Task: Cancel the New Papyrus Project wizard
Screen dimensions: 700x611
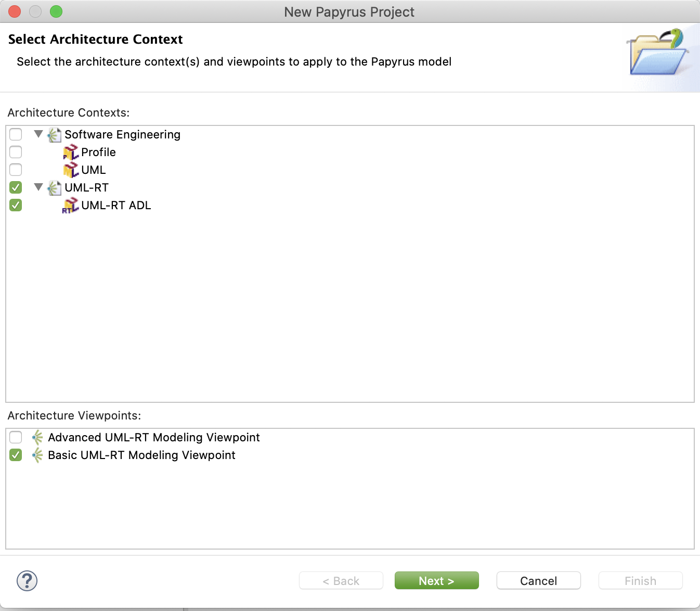Action: pyautogui.click(x=539, y=581)
